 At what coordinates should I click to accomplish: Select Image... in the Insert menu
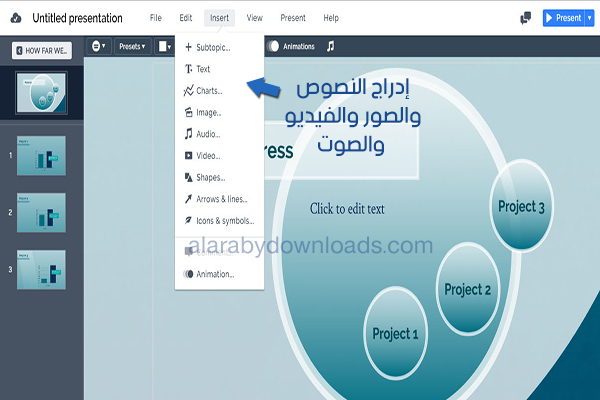pyautogui.click(x=219, y=113)
